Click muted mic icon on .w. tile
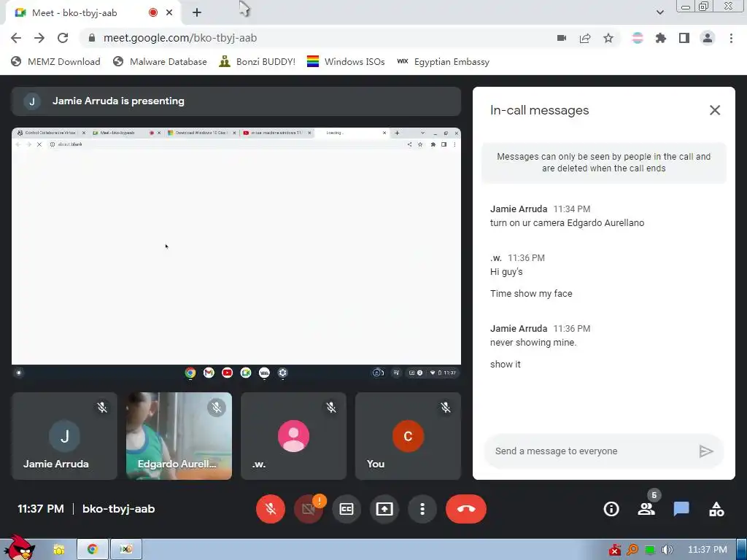The image size is (747, 560). (x=331, y=408)
